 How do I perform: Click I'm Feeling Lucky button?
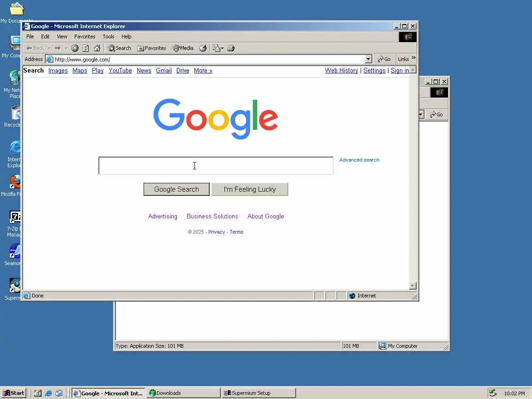click(x=250, y=189)
